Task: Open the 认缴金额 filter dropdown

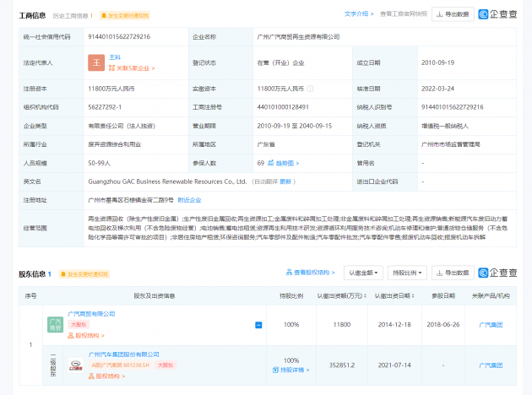Action: 361,273
